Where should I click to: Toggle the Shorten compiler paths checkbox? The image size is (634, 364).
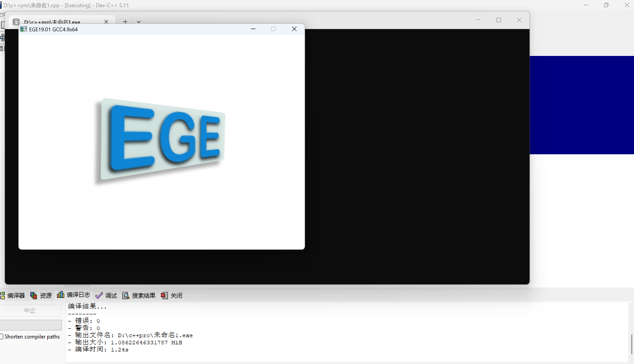coord(2,336)
